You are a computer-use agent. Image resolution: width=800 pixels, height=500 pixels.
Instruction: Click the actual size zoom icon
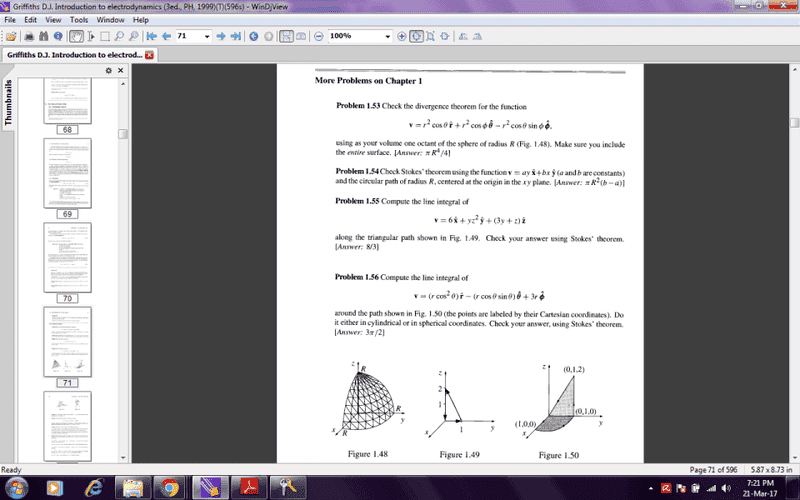tap(445, 36)
